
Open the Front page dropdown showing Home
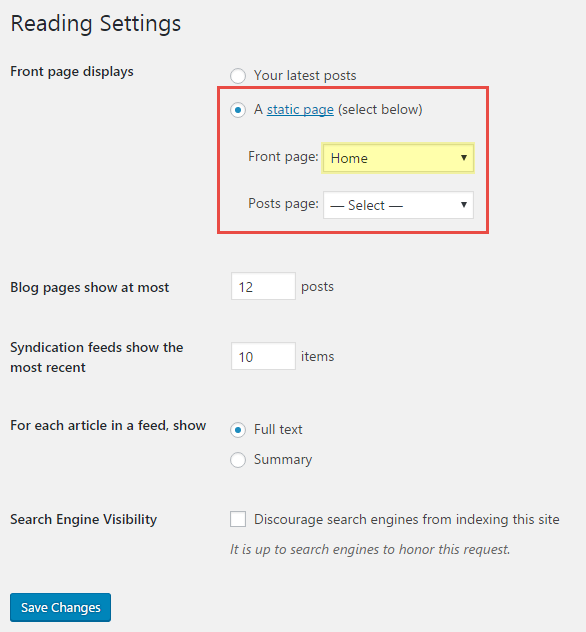398,158
